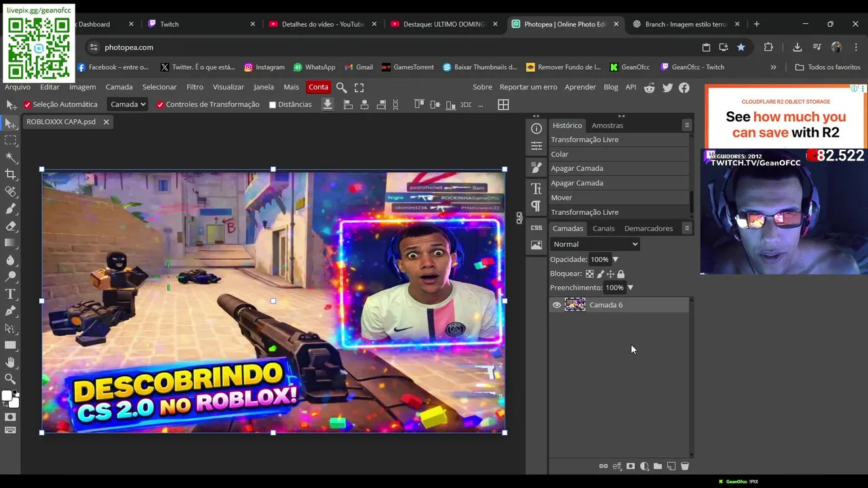Image resolution: width=868 pixels, height=488 pixels.
Task: Click foreground color swatch
Action: (7, 396)
